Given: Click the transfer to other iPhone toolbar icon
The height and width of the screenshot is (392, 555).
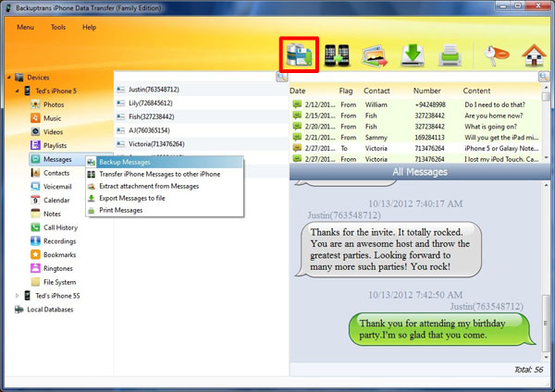Looking at the screenshot, I should (x=337, y=55).
